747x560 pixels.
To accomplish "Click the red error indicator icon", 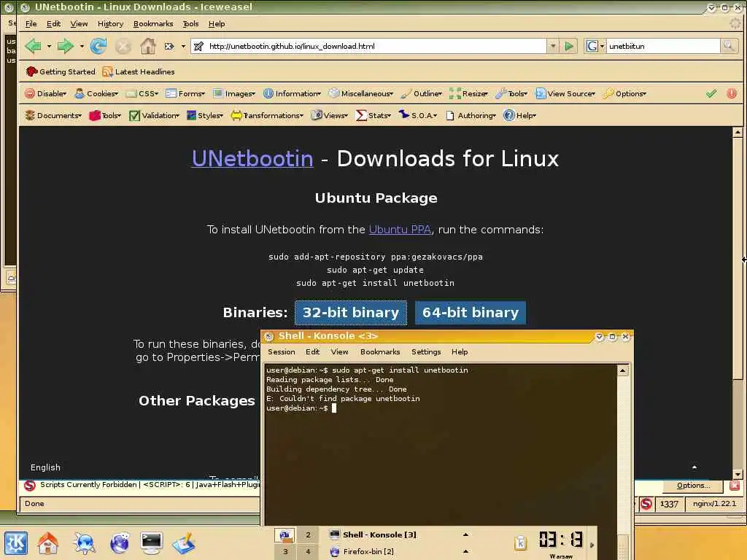I will click(x=732, y=94).
